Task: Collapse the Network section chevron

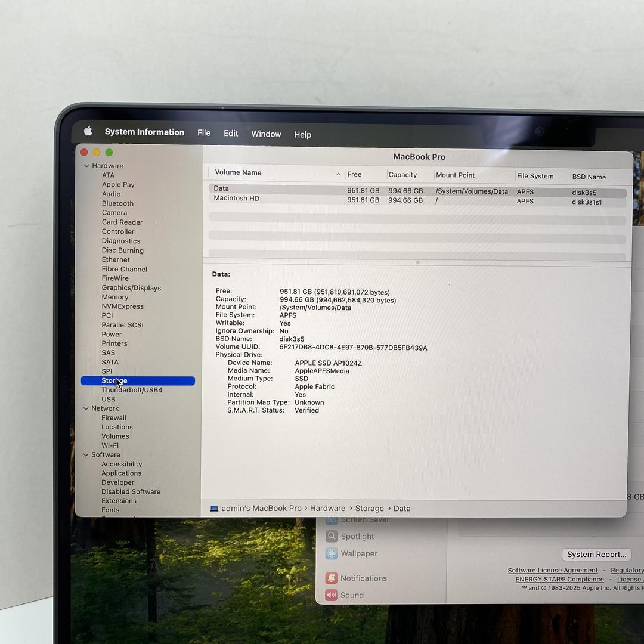Action: coord(86,408)
